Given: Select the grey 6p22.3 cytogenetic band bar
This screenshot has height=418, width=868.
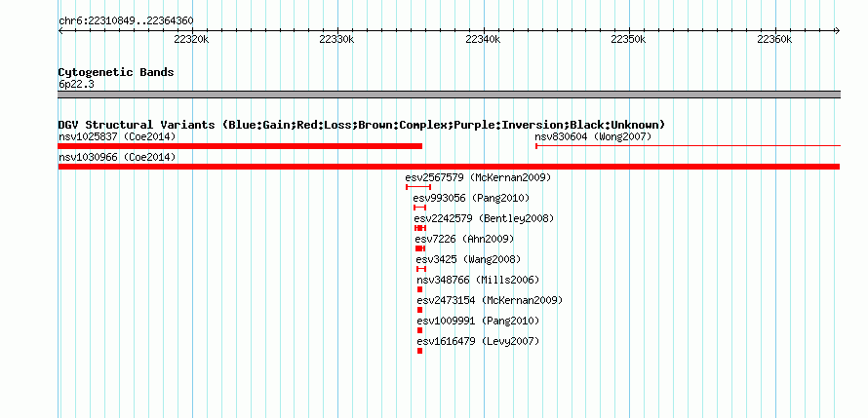Looking at the screenshot, I should coord(449,95).
